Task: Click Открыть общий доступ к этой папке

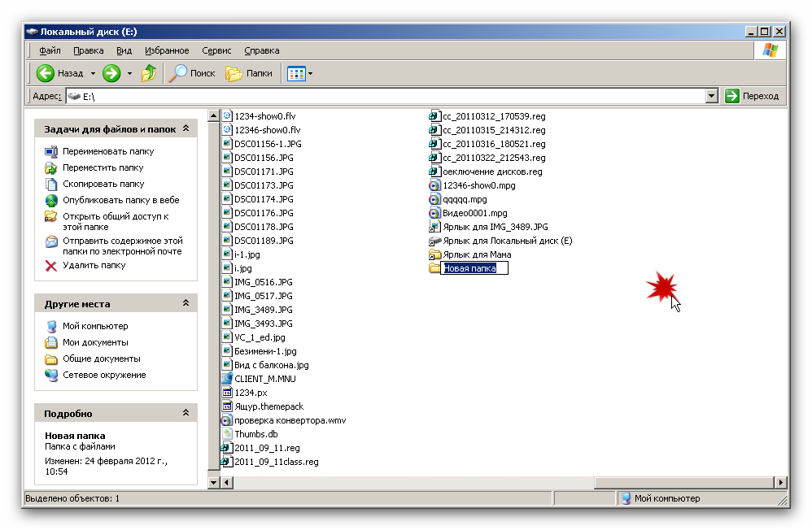Action: point(116,222)
